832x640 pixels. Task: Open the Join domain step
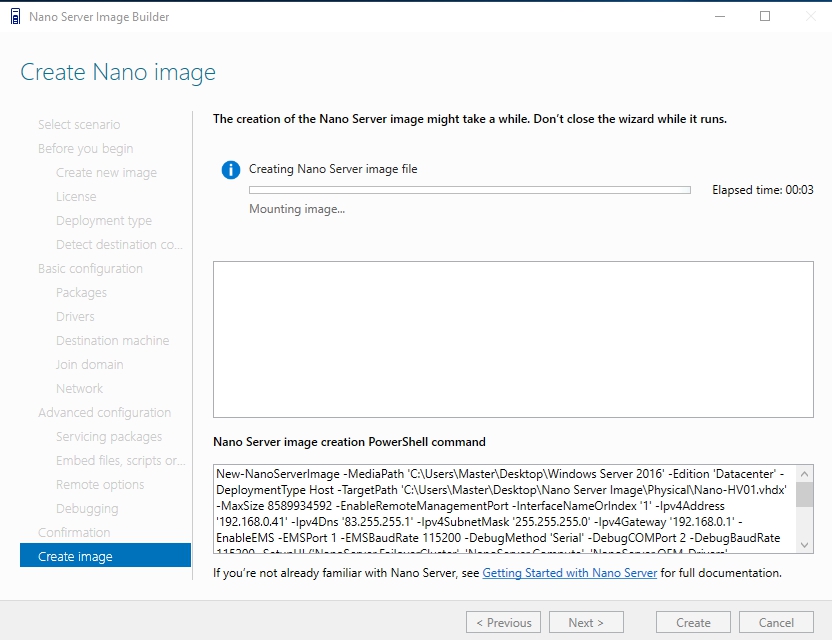pyautogui.click(x=89, y=364)
